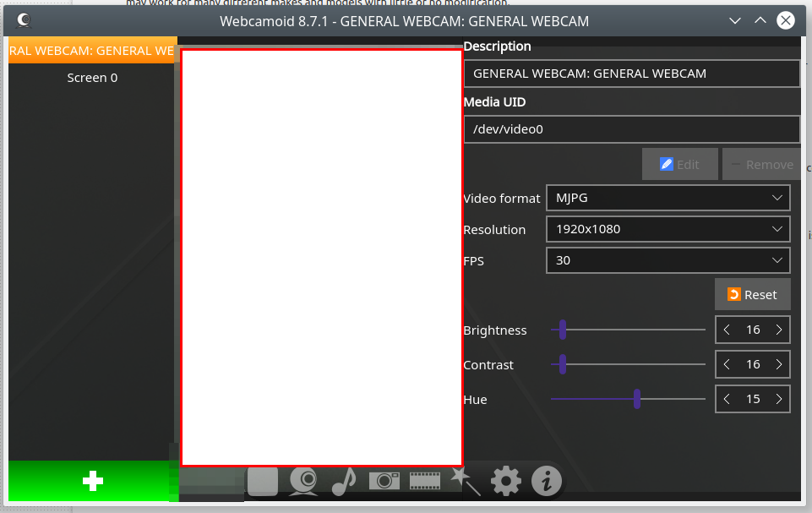Select the music note audio settings icon
The width and height of the screenshot is (812, 513).
pyautogui.click(x=344, y=480)
